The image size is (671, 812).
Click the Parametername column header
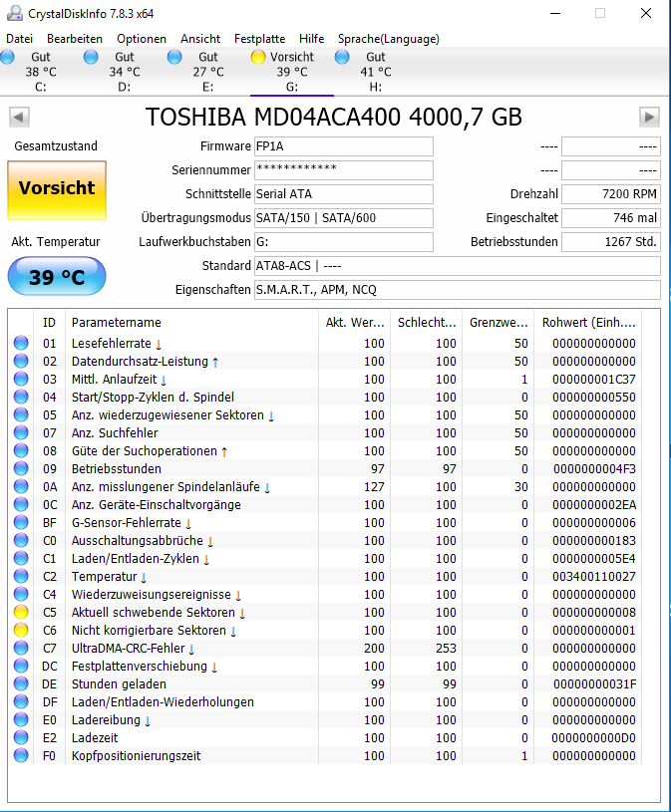click(x=191, y=322)
